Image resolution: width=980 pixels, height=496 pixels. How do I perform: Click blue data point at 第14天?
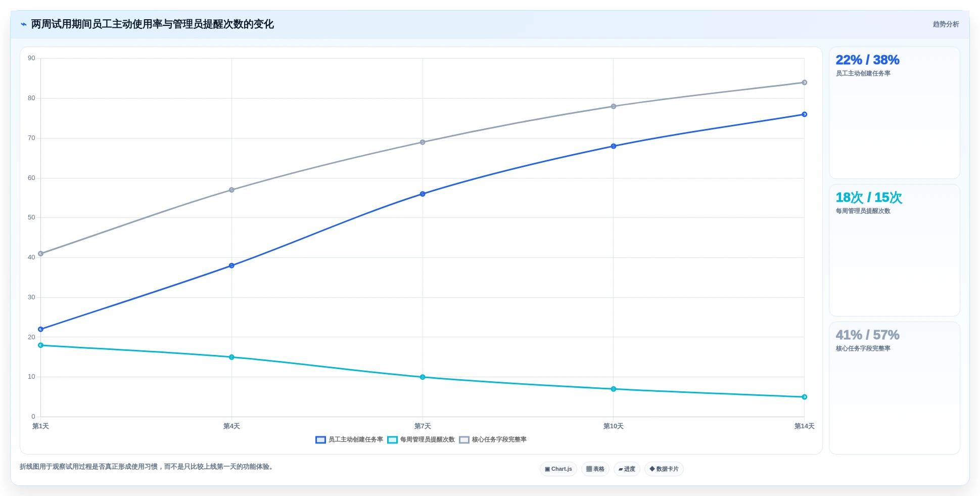coord(805,114)
